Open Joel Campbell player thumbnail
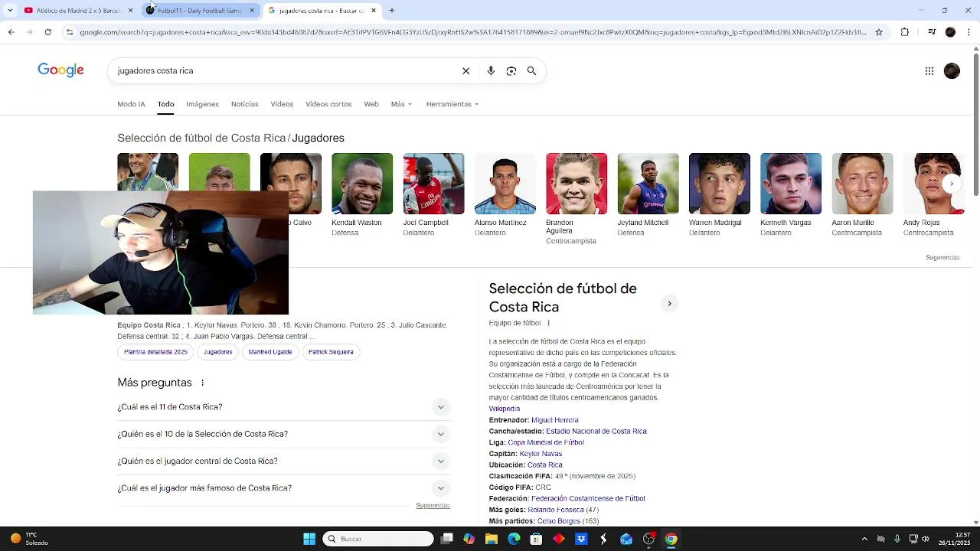Image resolution: width=980 pixels, height=551 pixels. tap(433, 184)
